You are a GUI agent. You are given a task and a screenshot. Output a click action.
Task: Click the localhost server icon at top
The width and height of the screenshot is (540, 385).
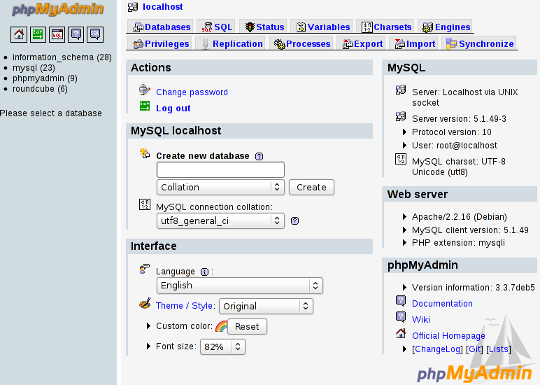(x=133, y=7)
